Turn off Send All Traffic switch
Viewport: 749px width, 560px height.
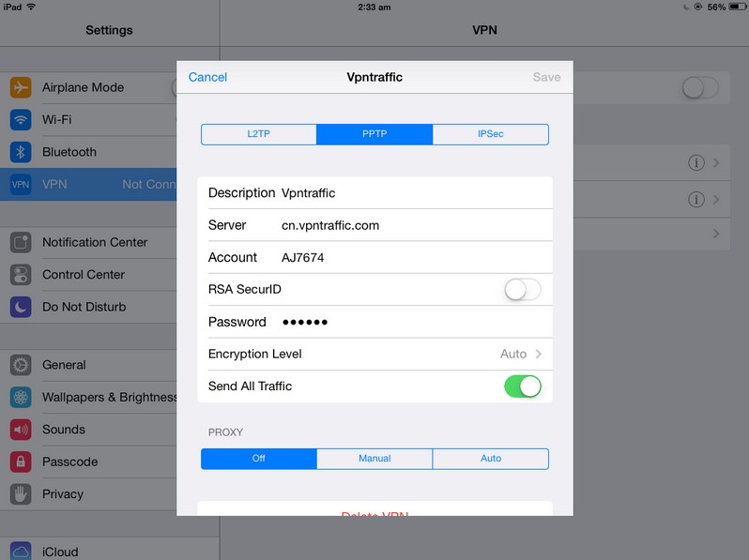click(523, 386)
